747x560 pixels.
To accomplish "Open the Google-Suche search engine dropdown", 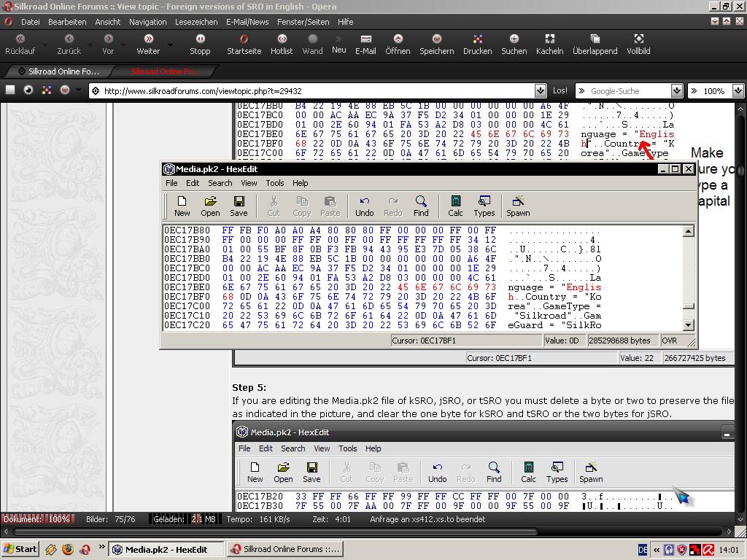I will pos(676,91).
